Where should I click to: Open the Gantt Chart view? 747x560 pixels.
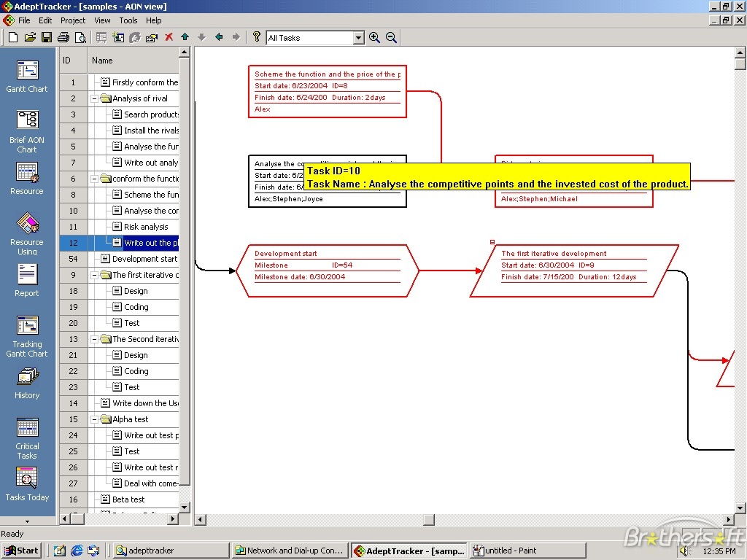tap(27, 76)
